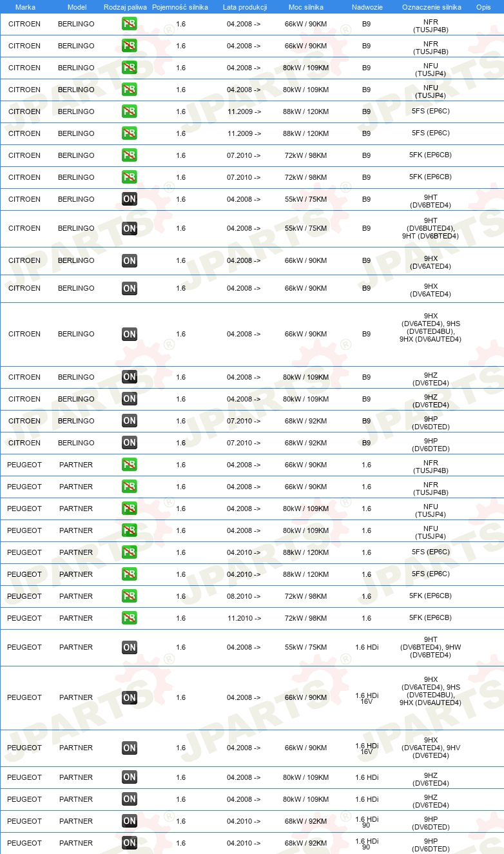Select 1.6 HDi 16V in Peugeot 9HV row
The height and width of the screenshot is (854, 504).
tap(367, 748)
